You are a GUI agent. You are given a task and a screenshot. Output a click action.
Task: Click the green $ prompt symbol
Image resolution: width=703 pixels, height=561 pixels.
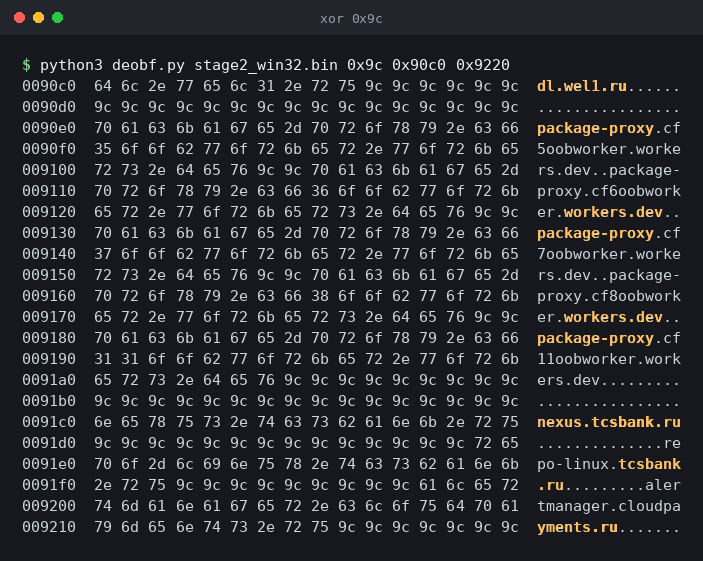[26, 65]
